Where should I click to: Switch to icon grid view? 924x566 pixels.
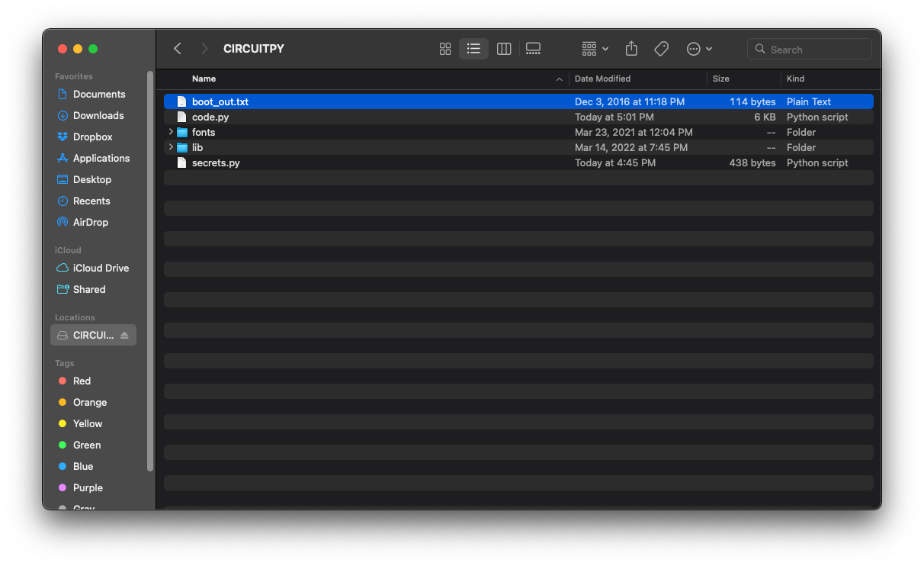[445, 49]
